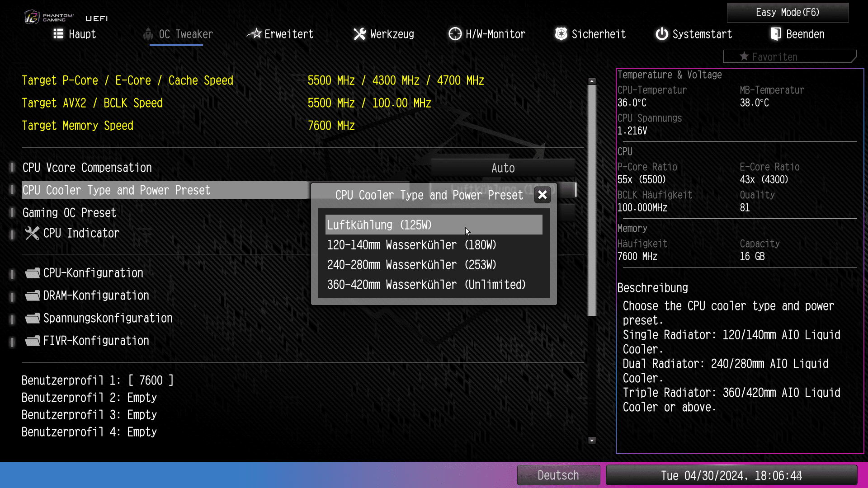Screen dimensions: 868x488
Task: Click the MB-Temperatur 38.0°C reading
Action: 754,103
